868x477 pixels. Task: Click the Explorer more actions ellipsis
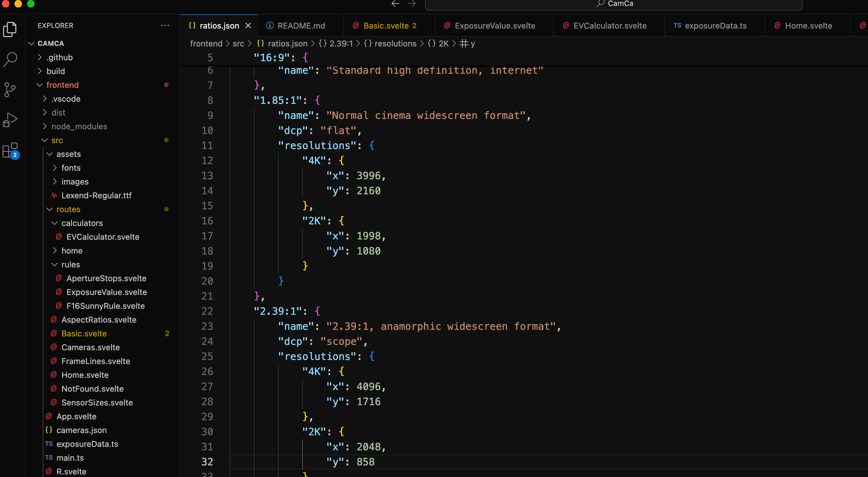(x=165, y=26)
